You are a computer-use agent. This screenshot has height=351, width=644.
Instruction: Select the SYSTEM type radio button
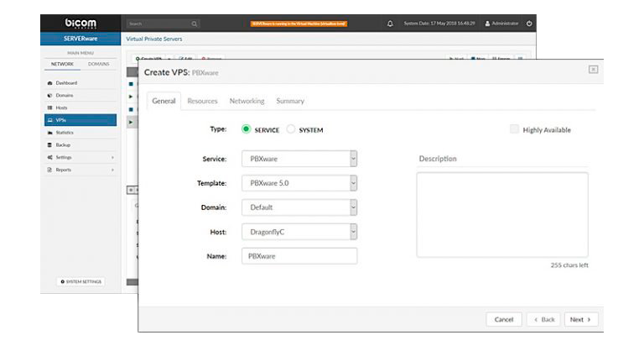pyautogui.click(x=290, y=129)
